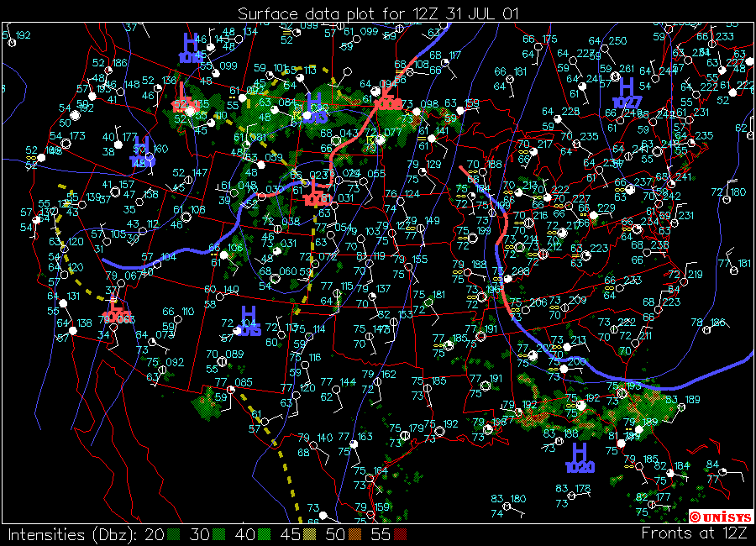Click the H 1020 high over the Gulf

pyautogui.click(x=580, y=459)
